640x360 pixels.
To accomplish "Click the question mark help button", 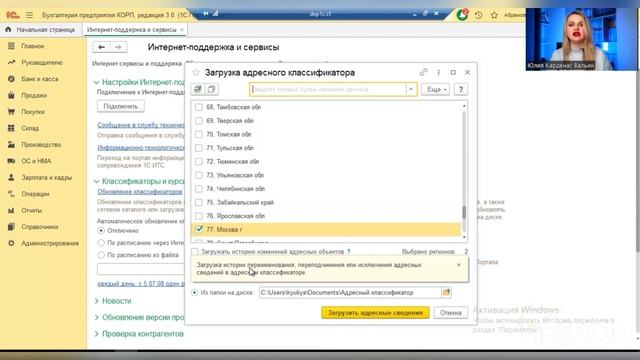I will point(461,89).
